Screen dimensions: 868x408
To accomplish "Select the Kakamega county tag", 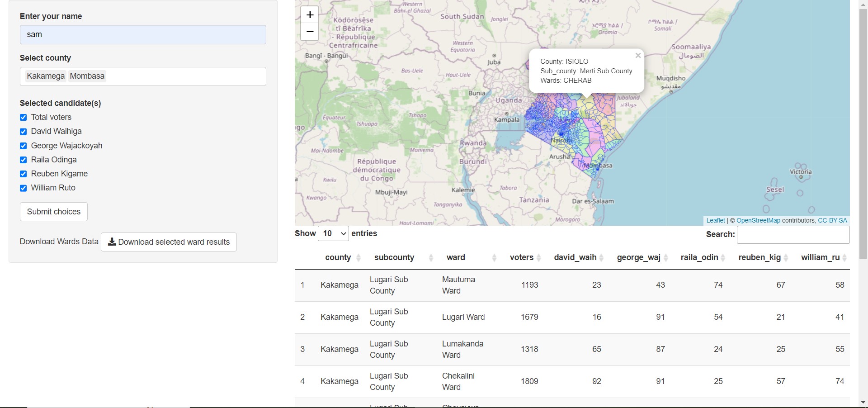I will point(46,76).
